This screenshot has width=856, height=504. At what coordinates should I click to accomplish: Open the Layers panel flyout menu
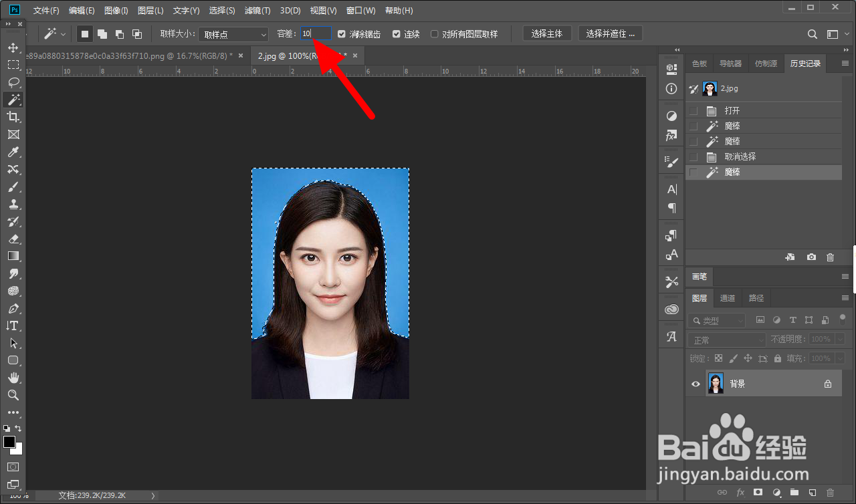point(844,298)
